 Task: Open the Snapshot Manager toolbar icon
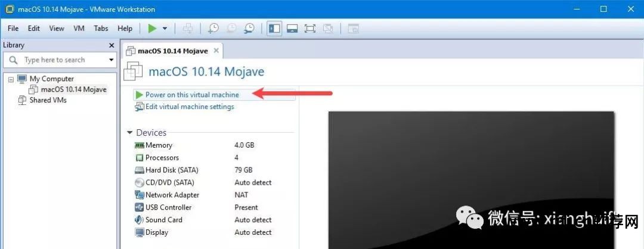tap(249, 29)
